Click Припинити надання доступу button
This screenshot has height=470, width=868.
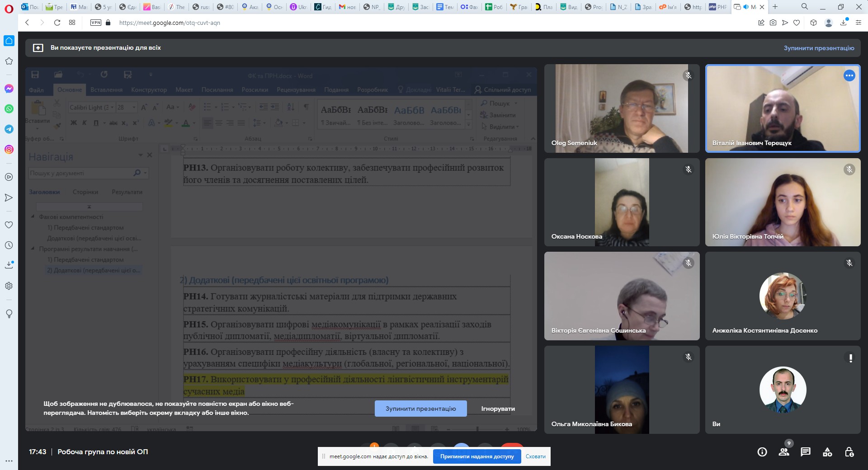coord(477,456)
